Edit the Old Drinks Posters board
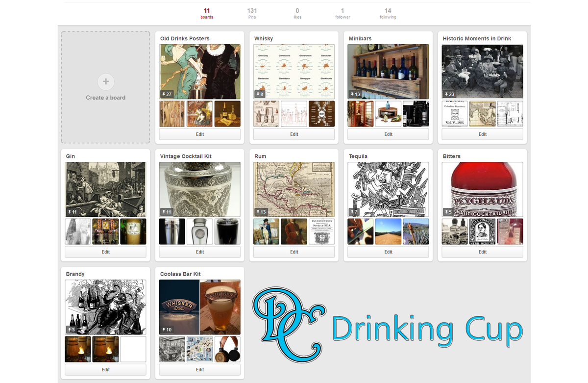The width and height of the screenshot is (588, 383). pos(200,134)
